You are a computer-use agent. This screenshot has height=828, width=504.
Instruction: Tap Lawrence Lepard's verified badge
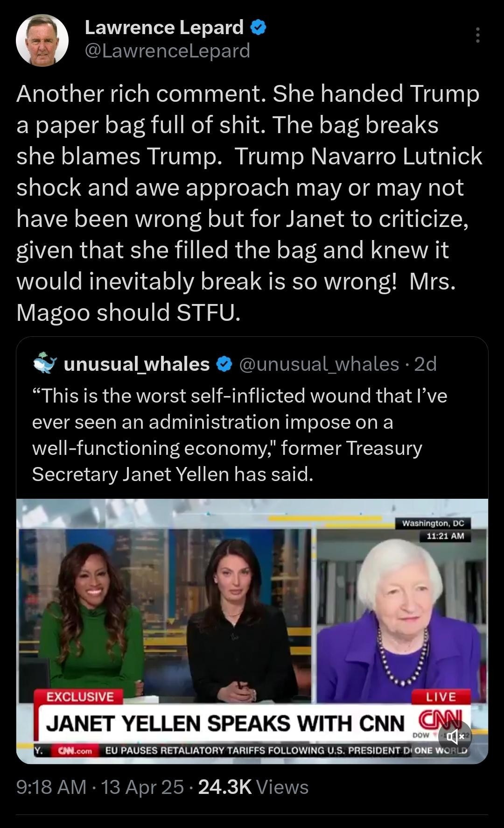pyautogui.click(x=259, y=28)
